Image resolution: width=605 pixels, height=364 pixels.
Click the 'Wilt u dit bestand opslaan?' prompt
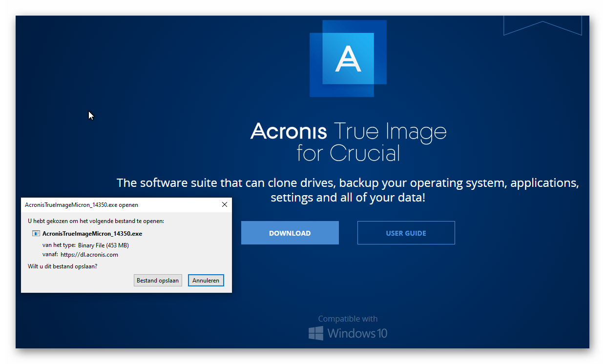pyautogui.click(x=63, y=266)
